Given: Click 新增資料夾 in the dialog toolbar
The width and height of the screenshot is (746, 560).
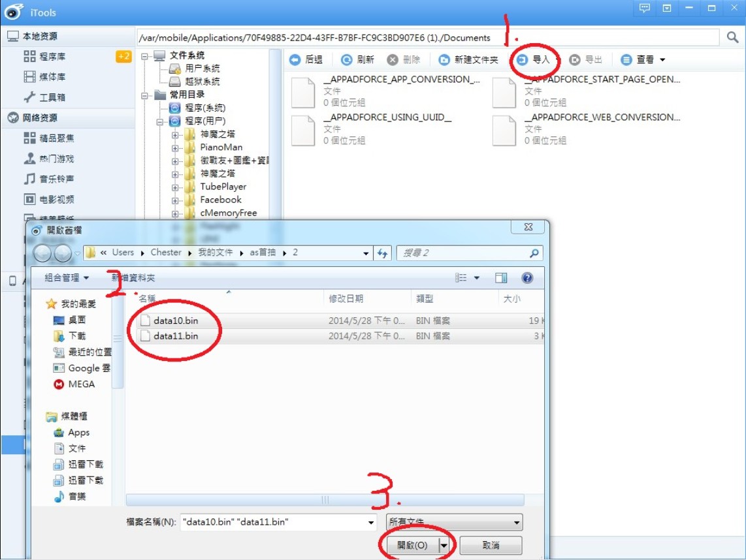Looking at the screenshot, I should click(133, 278).
